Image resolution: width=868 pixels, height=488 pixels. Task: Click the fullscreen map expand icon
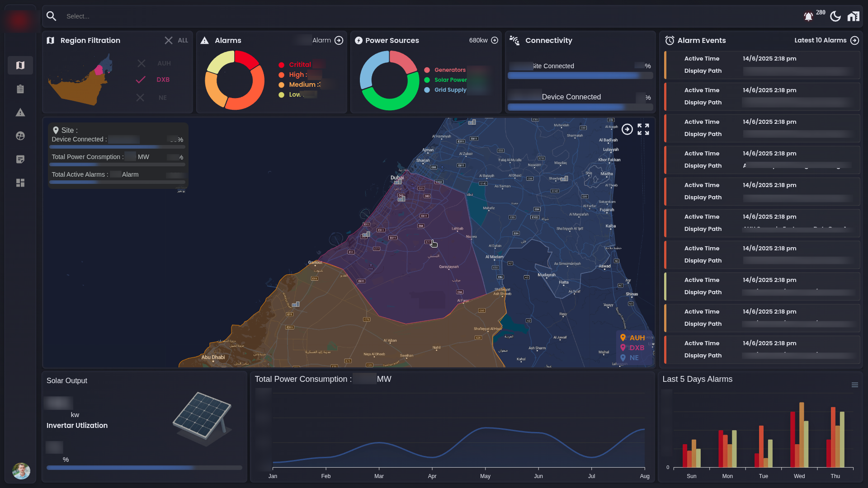[x=643, y=129]
